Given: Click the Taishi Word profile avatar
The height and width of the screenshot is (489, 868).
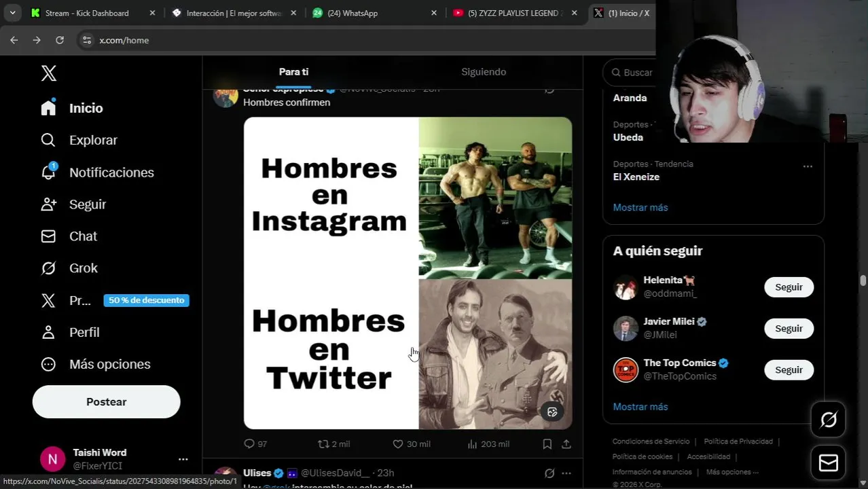Looking at the screenshot, I should click(x=52, y=459).
